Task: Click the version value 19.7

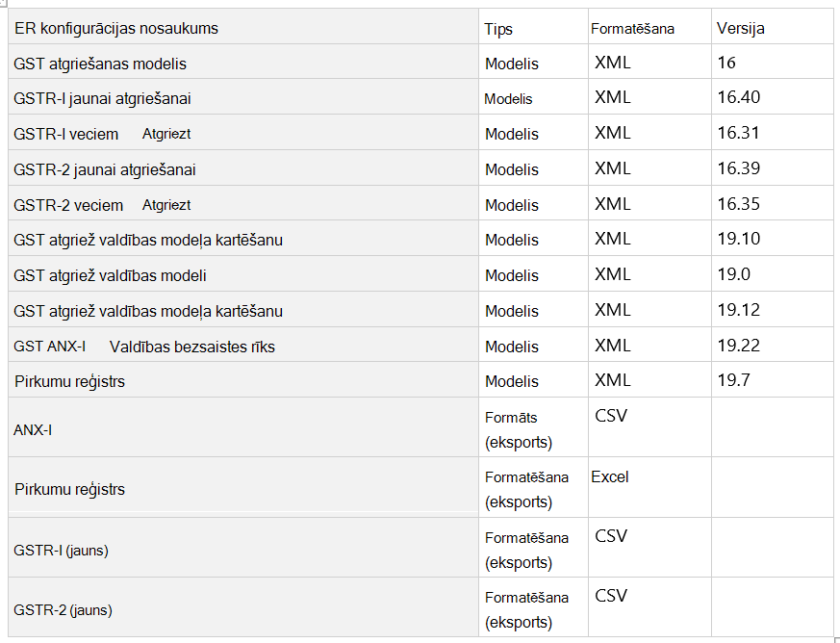Action: (x=734, y=380)
